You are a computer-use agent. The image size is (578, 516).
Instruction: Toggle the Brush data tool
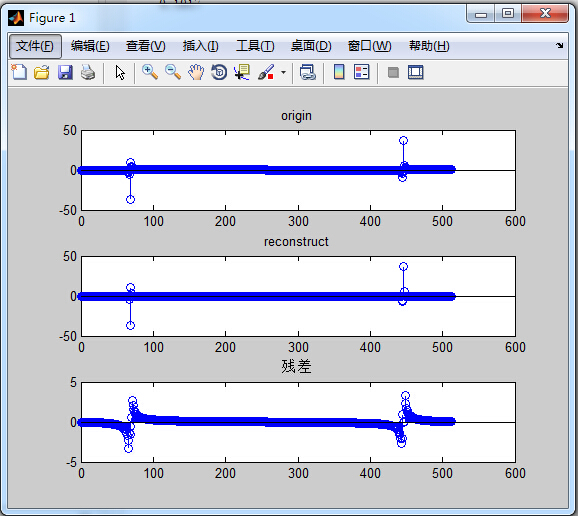coord(266,72)
